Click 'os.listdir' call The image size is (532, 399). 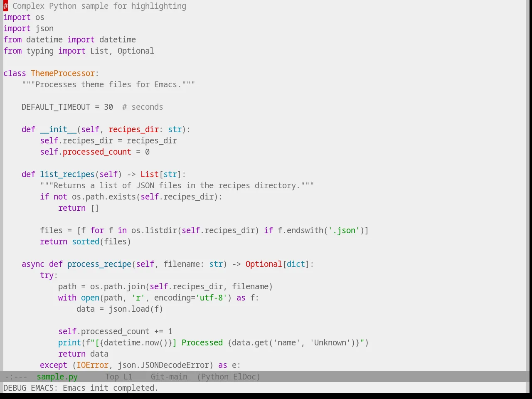(x=154, y=230)
